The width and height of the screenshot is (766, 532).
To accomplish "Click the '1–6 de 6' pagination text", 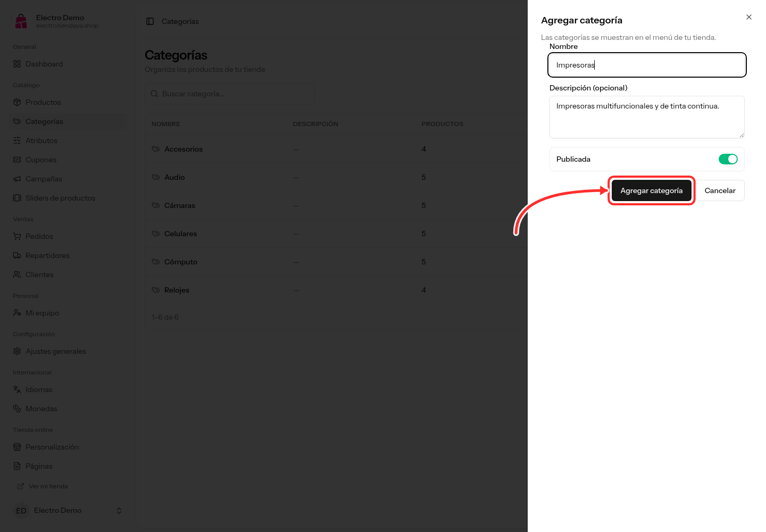I will click(165, 317).
